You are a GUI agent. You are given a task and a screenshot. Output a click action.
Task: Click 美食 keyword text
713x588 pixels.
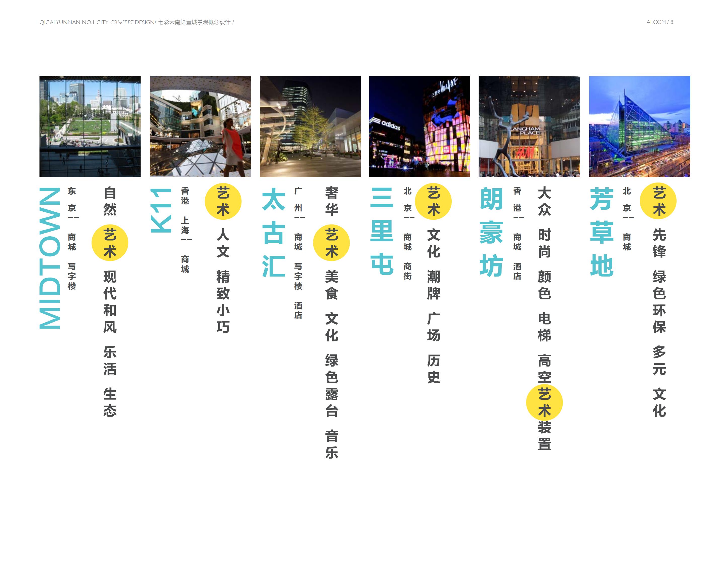point(331,285)
